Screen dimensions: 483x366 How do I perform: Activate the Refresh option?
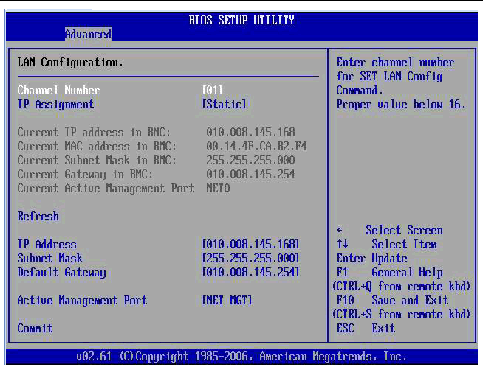coord(38,216)
